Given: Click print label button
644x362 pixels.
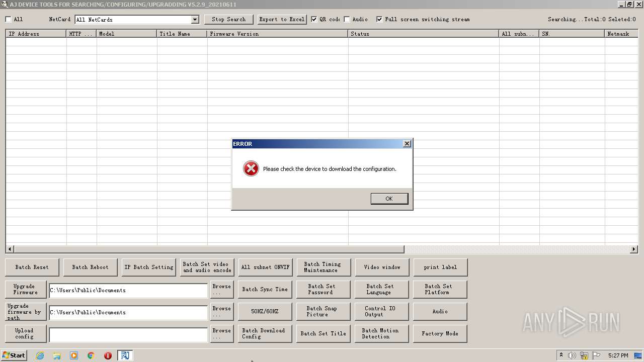Looking at the screenshot, I should 441,267.
